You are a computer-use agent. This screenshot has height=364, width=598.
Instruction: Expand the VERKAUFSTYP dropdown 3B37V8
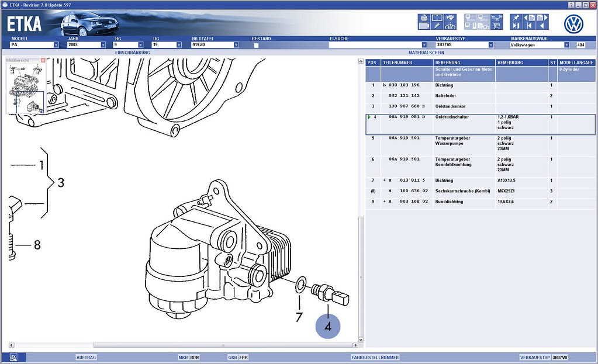[x=491, y=45]
